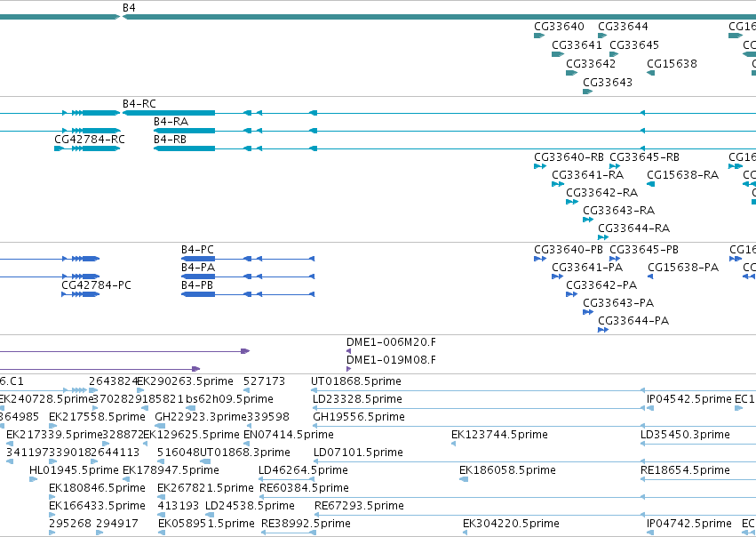Screen dimensions: 756x537
Task: Select EST bs62h09.5prime
Action: 229,399
